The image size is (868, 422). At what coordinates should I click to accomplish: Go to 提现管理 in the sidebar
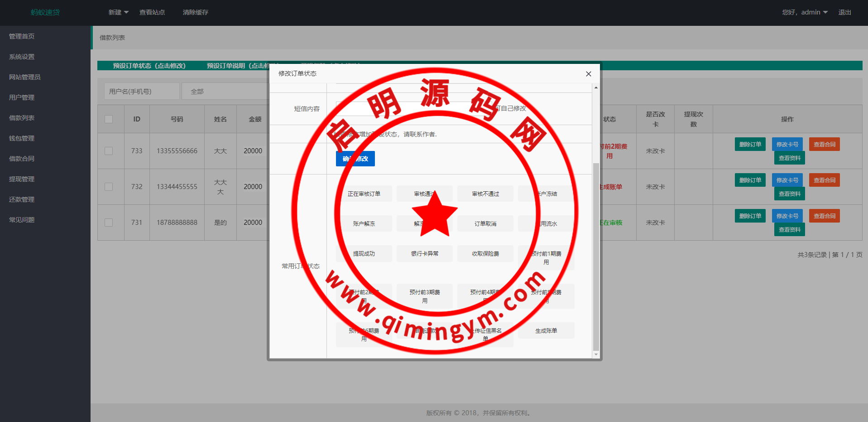tap(22, 179)
